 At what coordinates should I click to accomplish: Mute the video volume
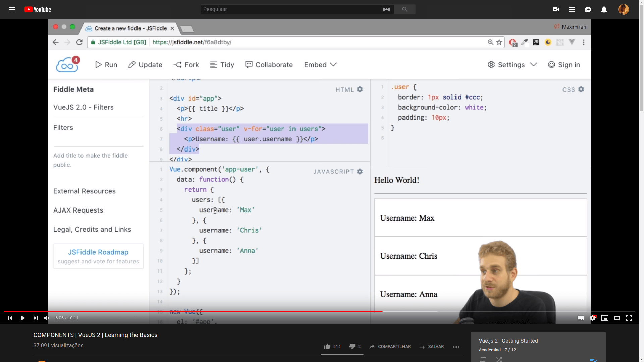[47, 318]
